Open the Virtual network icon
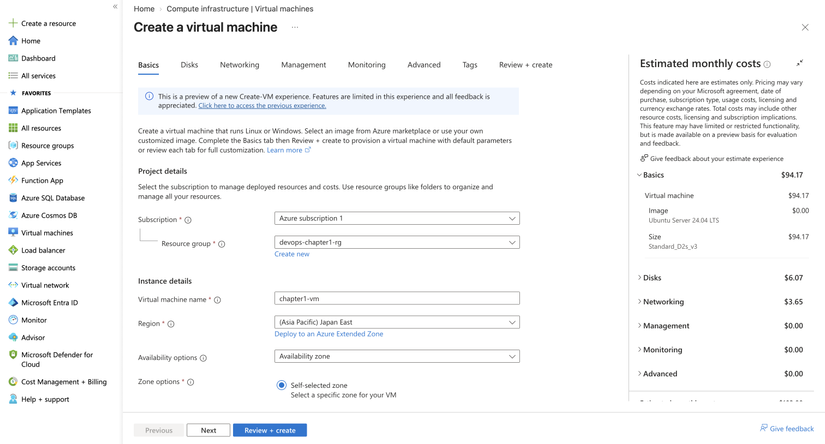 coord(13,285)
